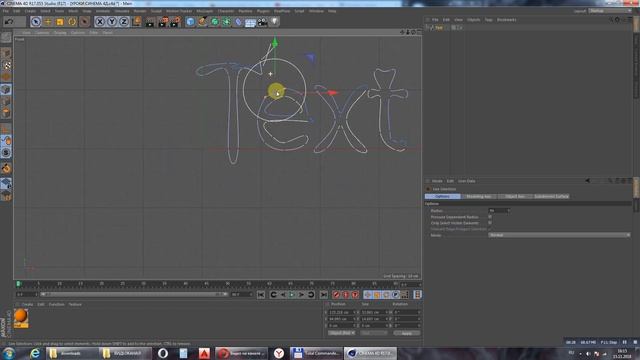This screenshot has height=360, width=640.
Task: Open the Create menu
Action: pos(30,11)
